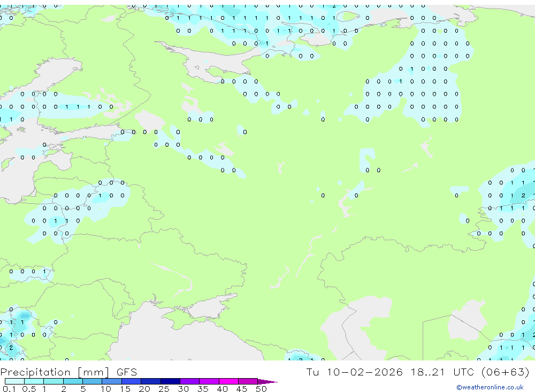The width and height of the screenshot is (535, 392).
Task: Pick the 2–5 mm legend swatch
Action: click(x=73, y=381)
